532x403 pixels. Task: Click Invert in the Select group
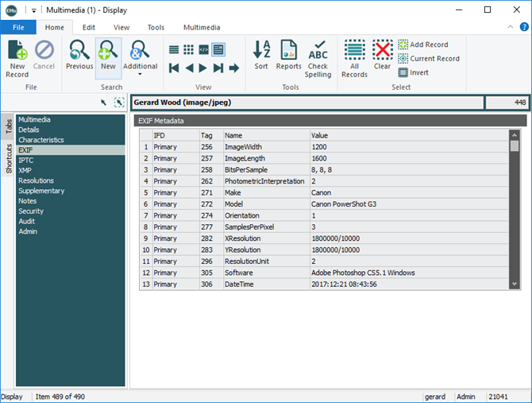(x=413, y=72)
